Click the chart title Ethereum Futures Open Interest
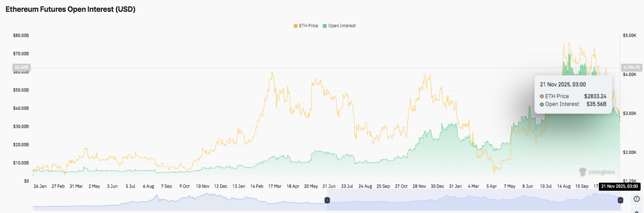Viewport: 644px width, 213px height. [x=70, y=9]
